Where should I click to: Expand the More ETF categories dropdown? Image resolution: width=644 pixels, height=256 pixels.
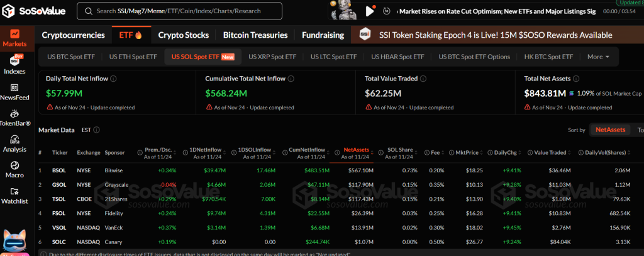[x=598, y=57]
